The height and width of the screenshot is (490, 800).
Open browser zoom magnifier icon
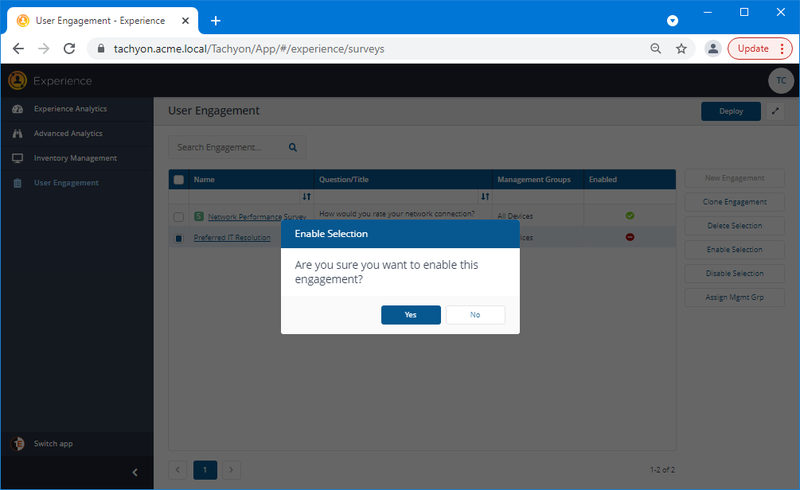656,48
